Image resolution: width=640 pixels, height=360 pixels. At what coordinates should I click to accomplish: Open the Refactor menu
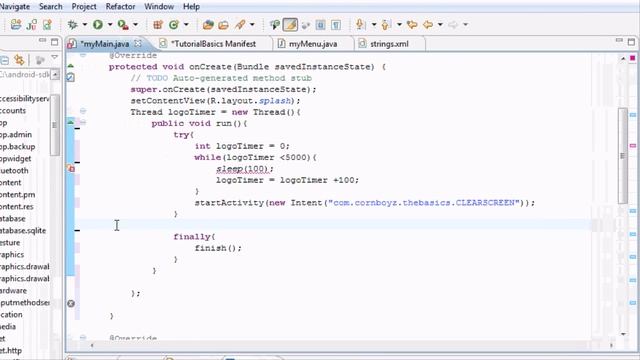coord(120,7)
